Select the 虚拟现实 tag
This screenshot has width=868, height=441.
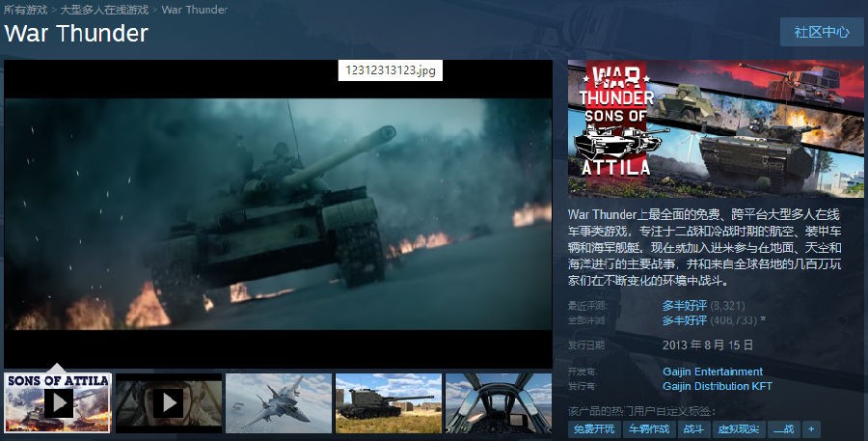(x=739, y=428)
